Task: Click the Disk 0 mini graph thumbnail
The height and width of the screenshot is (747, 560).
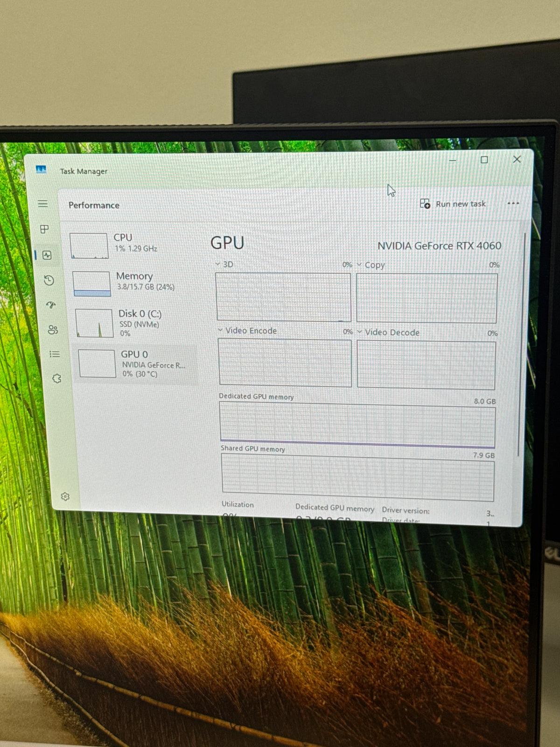Action: 94,323
